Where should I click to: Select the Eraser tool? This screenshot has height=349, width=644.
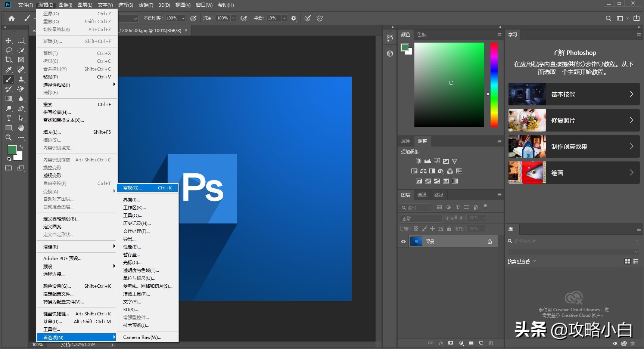(x=21, y=89)
